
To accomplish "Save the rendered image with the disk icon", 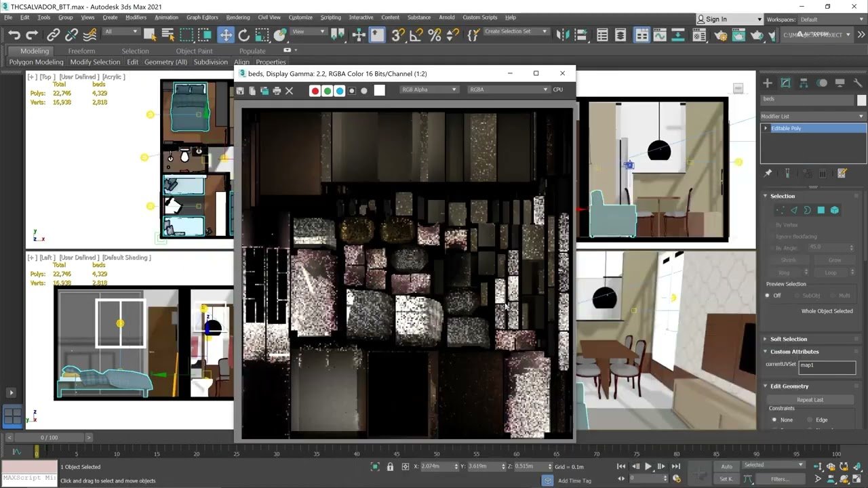I will (x=240, y=91).
